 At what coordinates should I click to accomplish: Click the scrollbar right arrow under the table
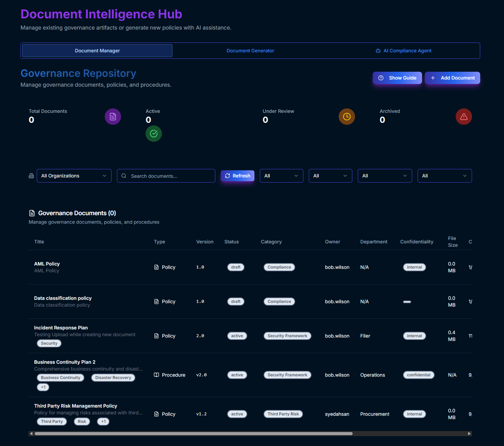click(x=469, y=433)
